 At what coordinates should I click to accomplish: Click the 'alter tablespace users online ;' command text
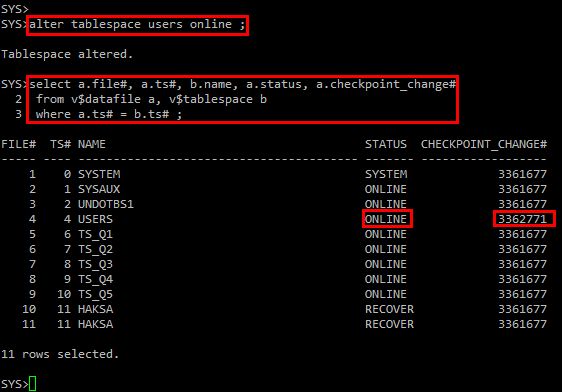click(137, 24)
